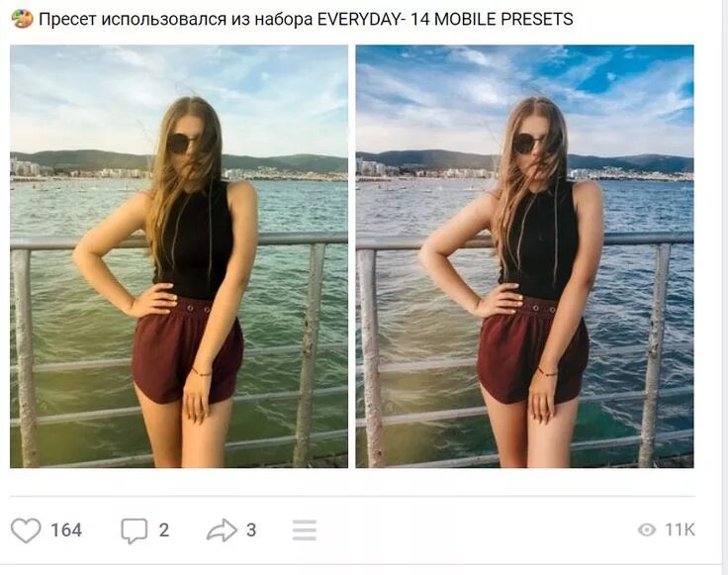Like the post with the heart icon
Viewport: 728px width, 575px height.
pyautogui.click(x=26, y=529)
